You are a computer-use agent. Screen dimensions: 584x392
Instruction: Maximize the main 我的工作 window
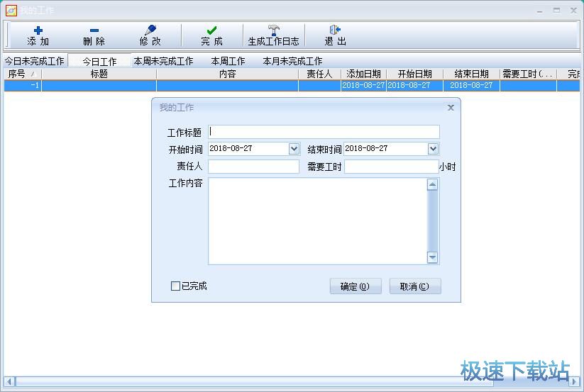[556, 11]
